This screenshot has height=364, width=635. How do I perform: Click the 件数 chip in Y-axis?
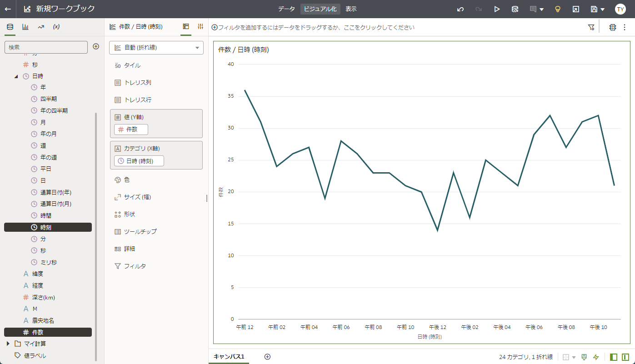tap(131, 130)
